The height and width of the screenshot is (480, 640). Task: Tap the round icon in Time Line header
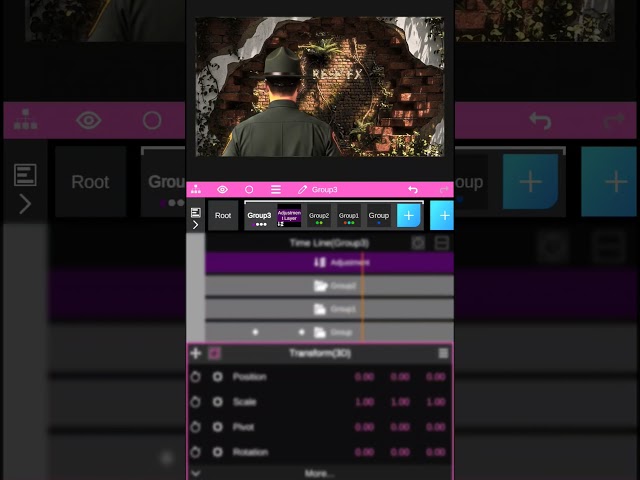[418, 243]
